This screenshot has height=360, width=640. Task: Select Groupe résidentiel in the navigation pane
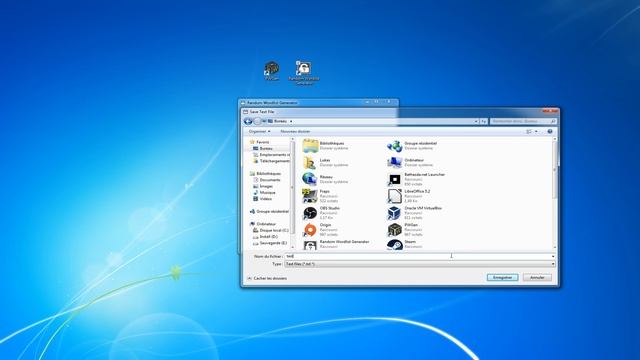[x=269, y=211]
